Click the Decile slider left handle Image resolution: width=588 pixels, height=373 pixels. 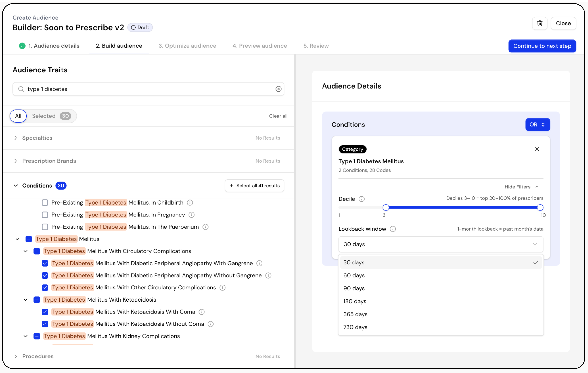(386, 208)
